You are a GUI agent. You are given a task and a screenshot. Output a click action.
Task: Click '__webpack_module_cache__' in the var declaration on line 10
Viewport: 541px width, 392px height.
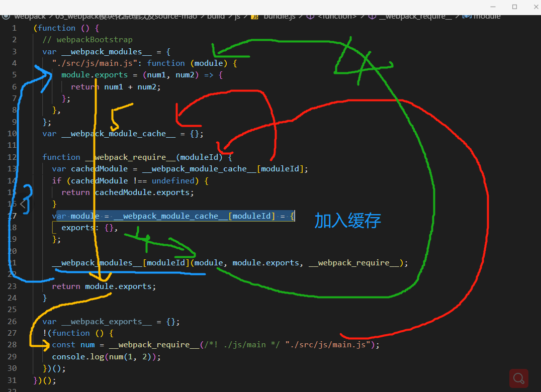pyautogui.click(x=118, y=134)
